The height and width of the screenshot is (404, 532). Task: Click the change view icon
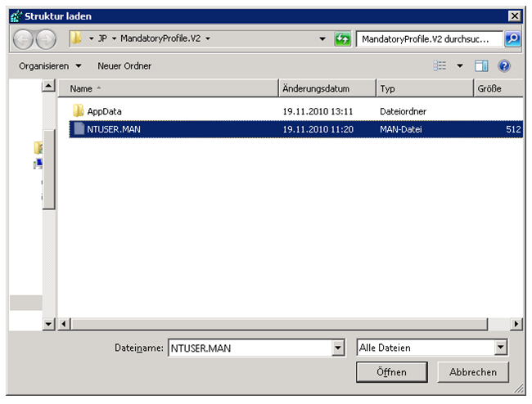pos(440,65)
